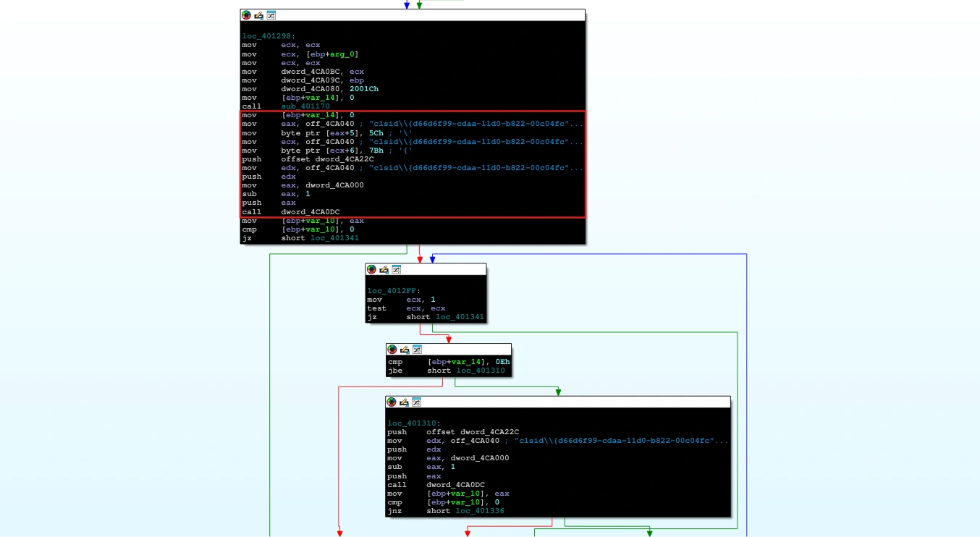This screenshot has width=980, height=537.
Task: Click the pencil icon on the loc_401310 block header
Action: coord(403,402)
